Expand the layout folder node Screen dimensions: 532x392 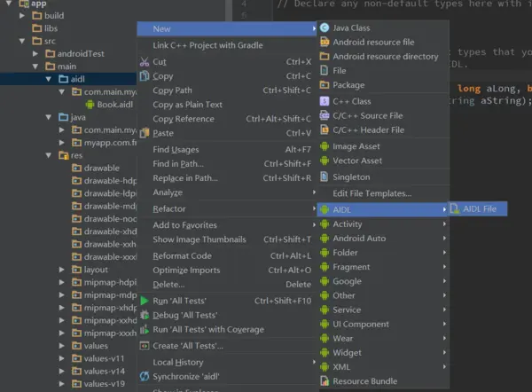[62, 270]
